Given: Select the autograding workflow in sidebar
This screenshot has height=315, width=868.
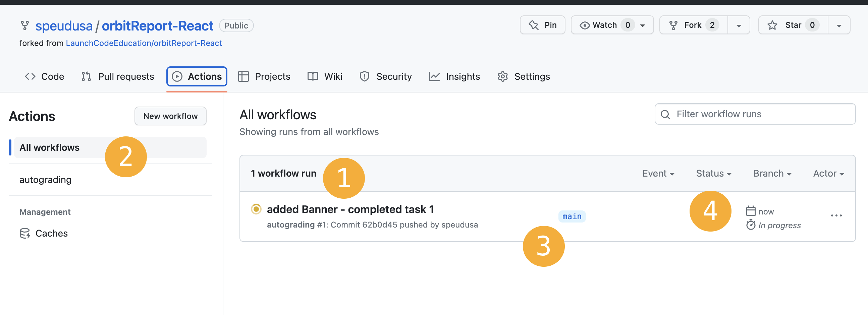Looking at the screenshot, I should [x=46, y=180].
